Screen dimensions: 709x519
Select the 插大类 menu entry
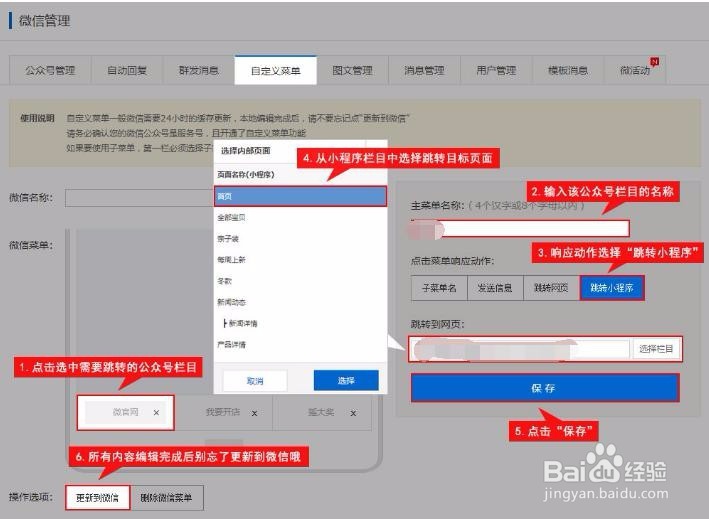[x=321, y=412]
